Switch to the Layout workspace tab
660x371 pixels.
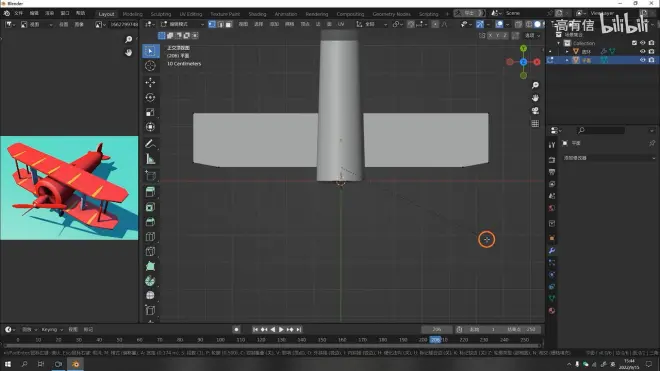[x=106, y=14]
